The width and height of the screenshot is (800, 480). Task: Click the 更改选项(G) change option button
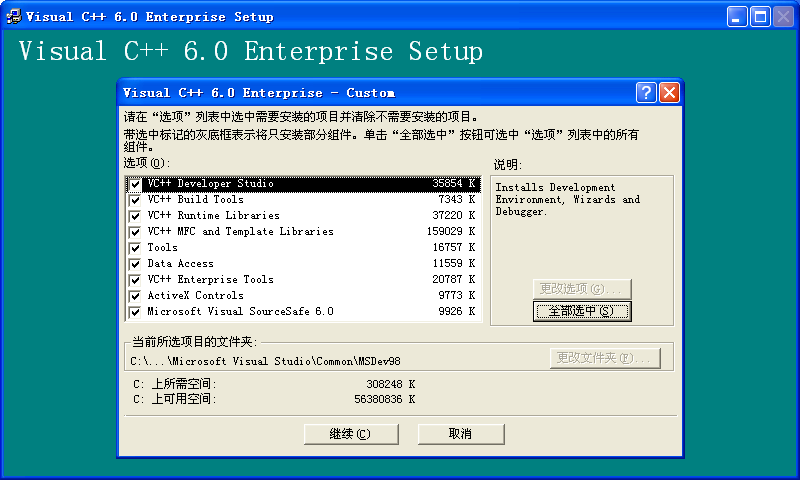click(582, 289)
